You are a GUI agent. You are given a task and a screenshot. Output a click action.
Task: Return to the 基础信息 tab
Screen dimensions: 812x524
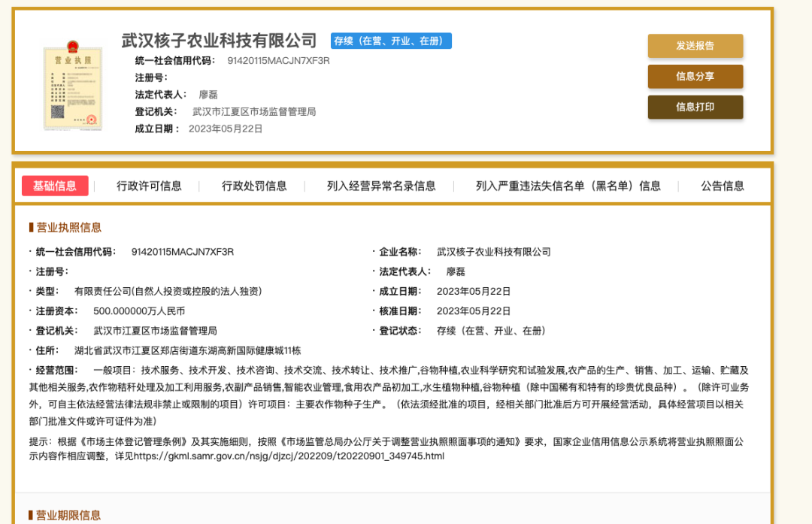tap(55, 186)
